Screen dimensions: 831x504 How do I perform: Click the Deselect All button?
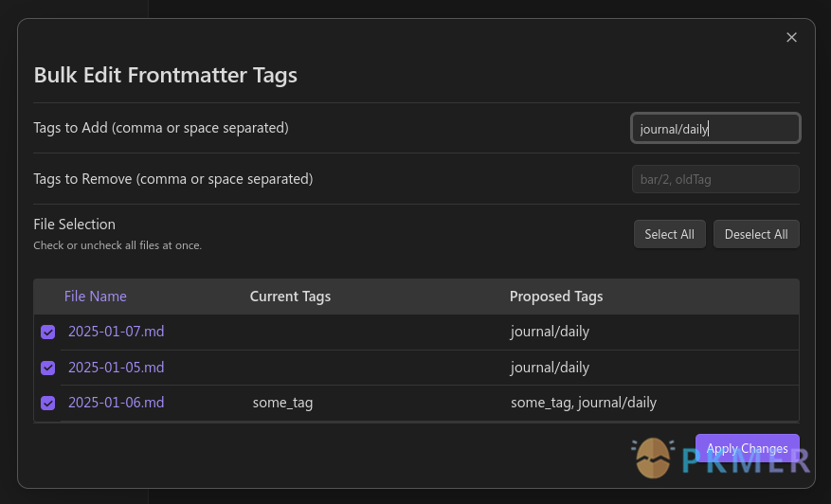point(756,234)
